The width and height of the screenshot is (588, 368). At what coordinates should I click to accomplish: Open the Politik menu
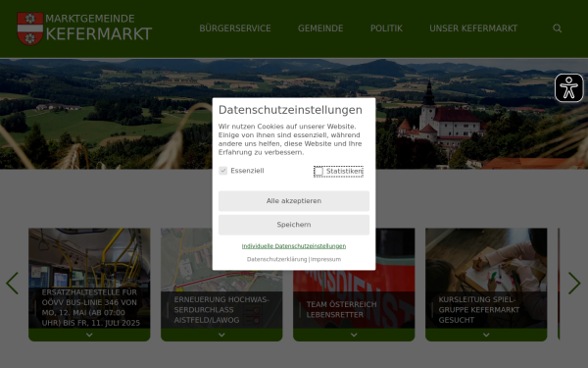pyautogui.click(x=386, y=28)
